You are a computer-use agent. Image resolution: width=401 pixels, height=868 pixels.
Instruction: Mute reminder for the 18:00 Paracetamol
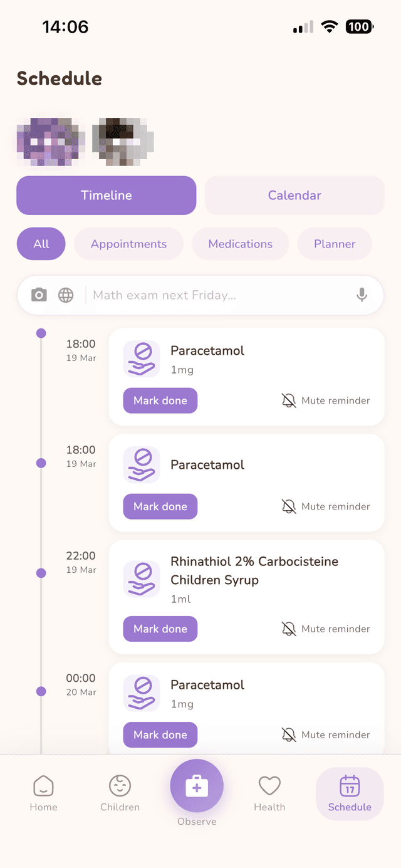326,400
